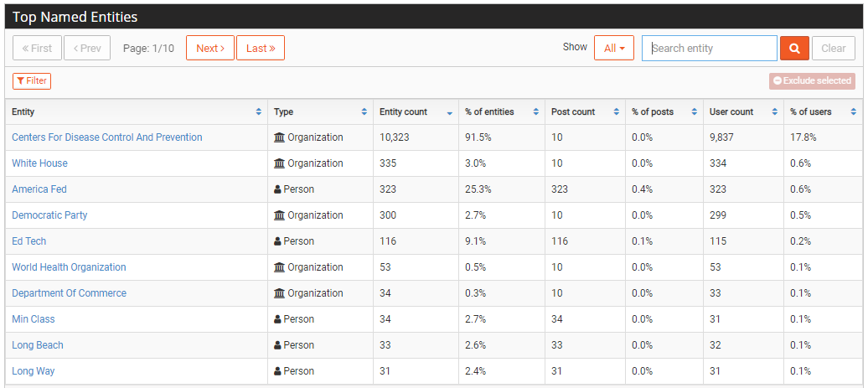Viewport: 868px width, 388px height.
Task: Sort by Post count arrows
Action: coord(616,111)
